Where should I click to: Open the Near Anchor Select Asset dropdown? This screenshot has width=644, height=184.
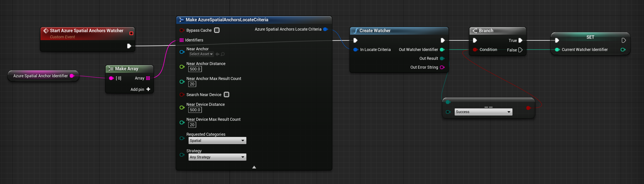tap(201, 54)
